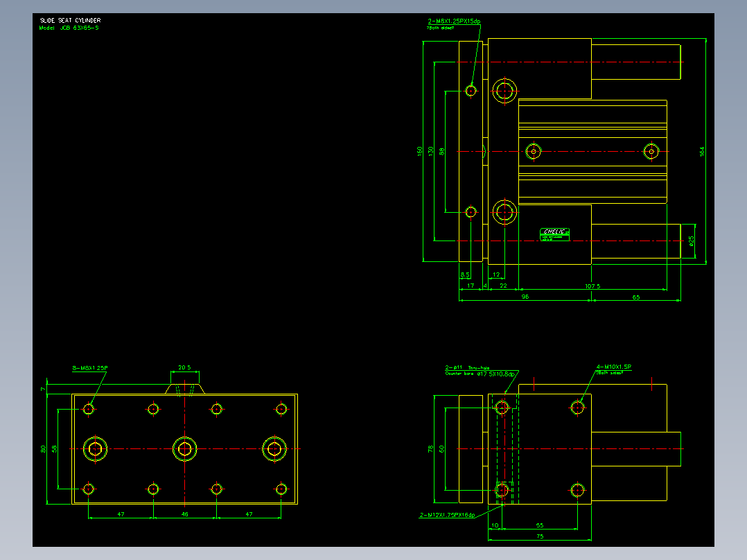
Task: Click the "164" overall height dimension
Action: coord(702,151)
